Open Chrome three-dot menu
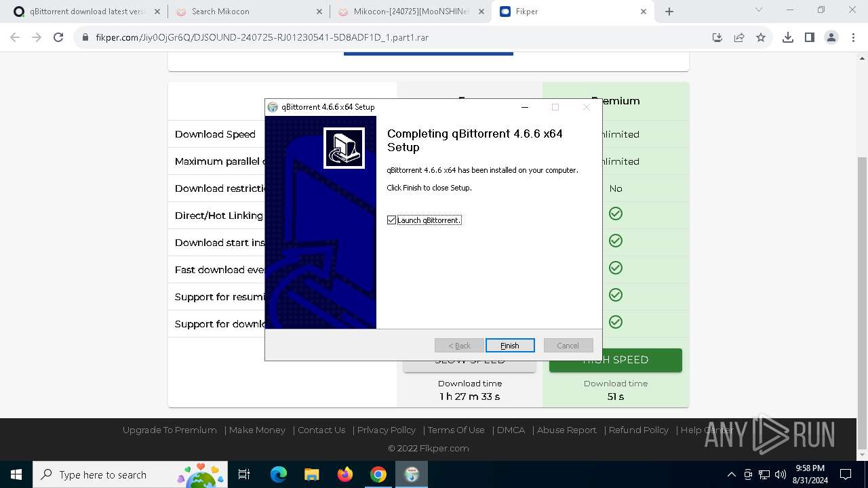 tap(853, 37)
